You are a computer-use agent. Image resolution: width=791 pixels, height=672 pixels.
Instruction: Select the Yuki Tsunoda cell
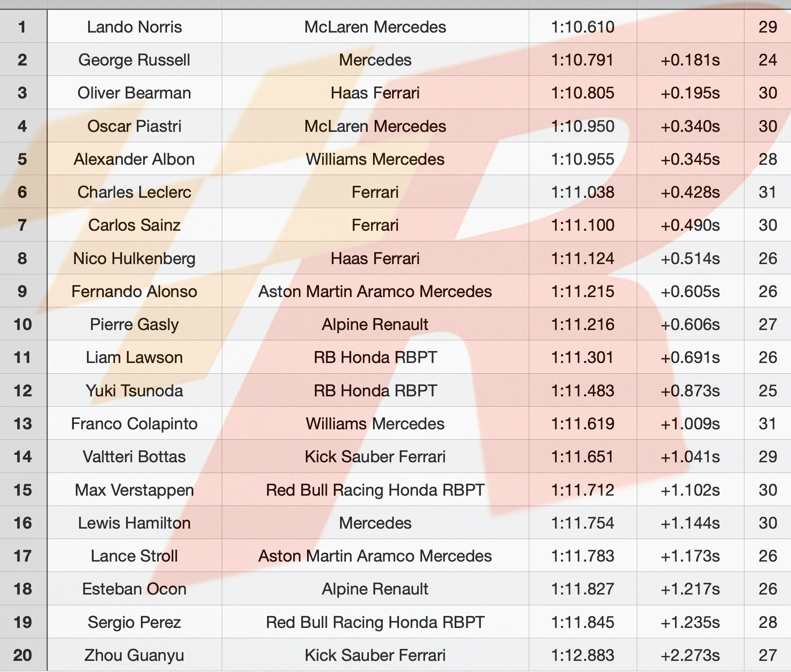[x=134, y=391]
